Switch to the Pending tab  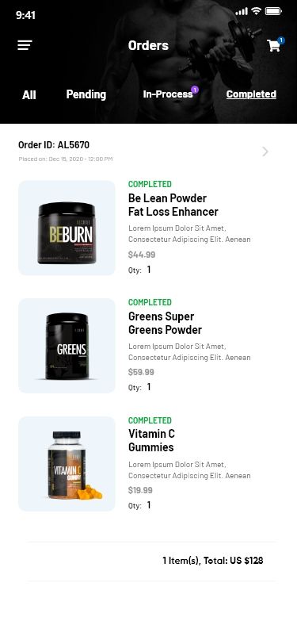(86, 94)
